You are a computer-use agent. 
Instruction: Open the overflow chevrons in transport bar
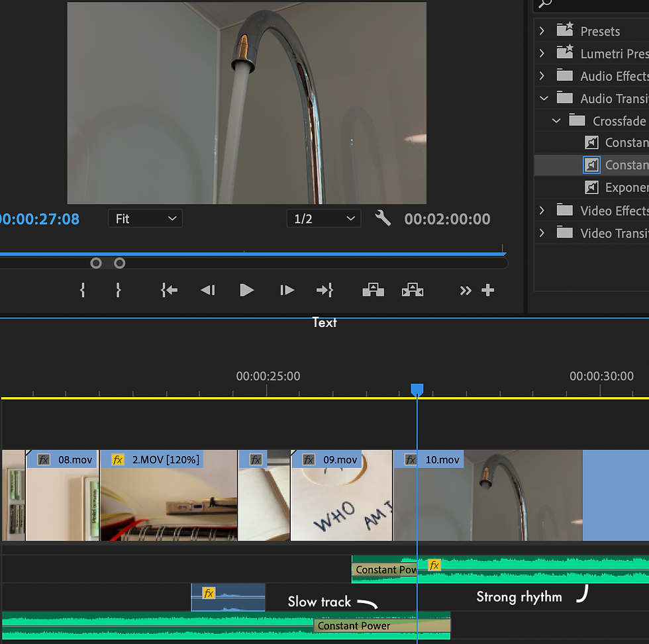tap(465, 291)
